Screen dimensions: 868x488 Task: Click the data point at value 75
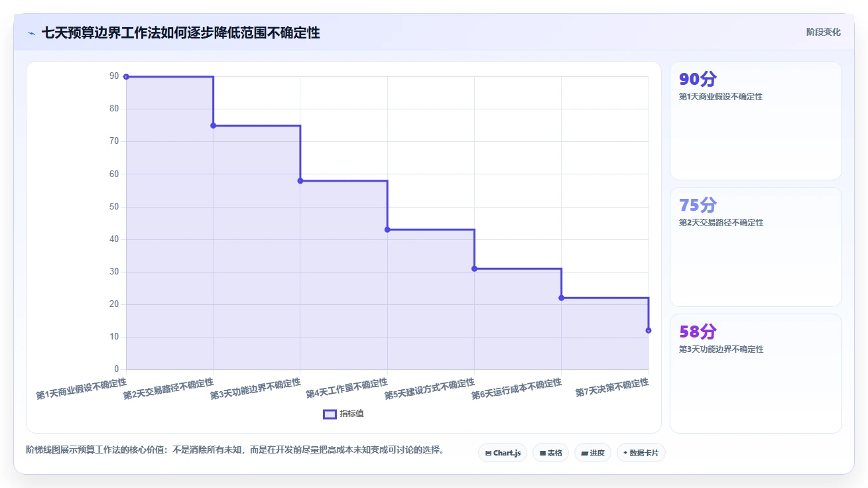213,125
